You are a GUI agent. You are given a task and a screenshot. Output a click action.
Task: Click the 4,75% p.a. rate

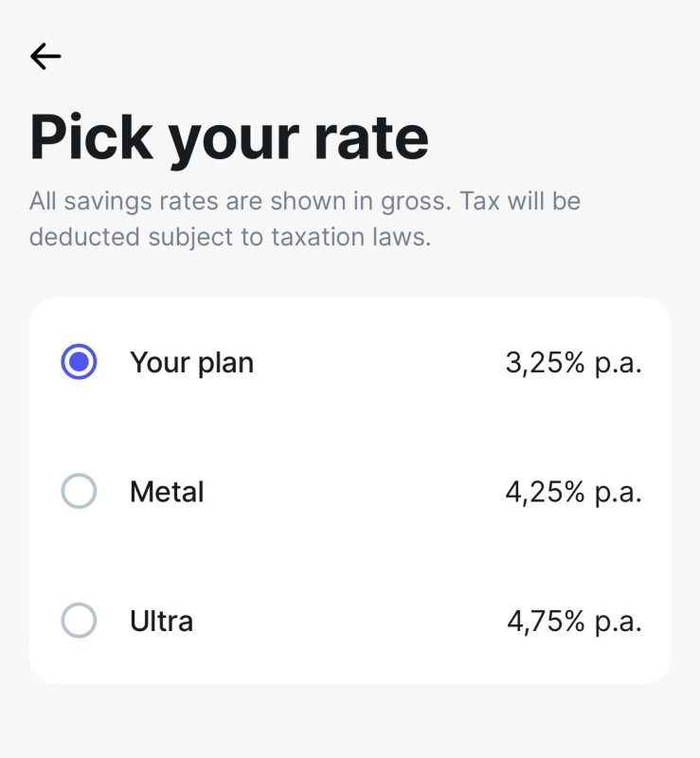[574, 622]
